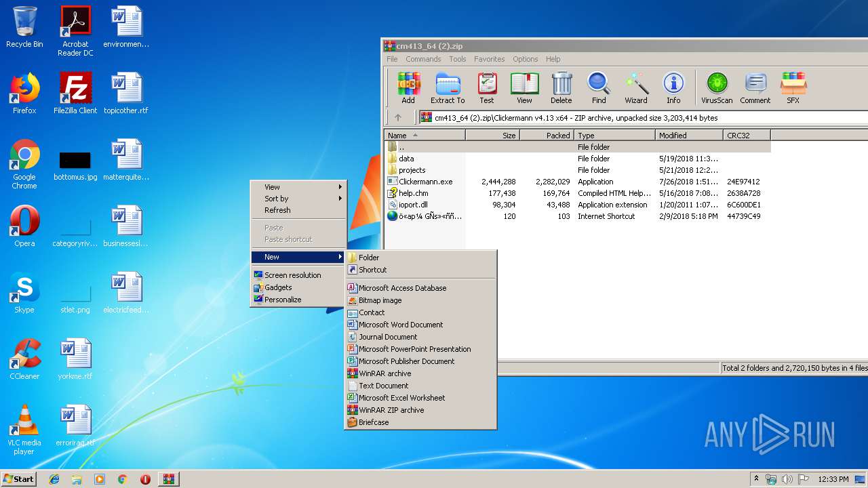Open the Tools menu
The image size is (868, 488).
click(x=458, y=59)
